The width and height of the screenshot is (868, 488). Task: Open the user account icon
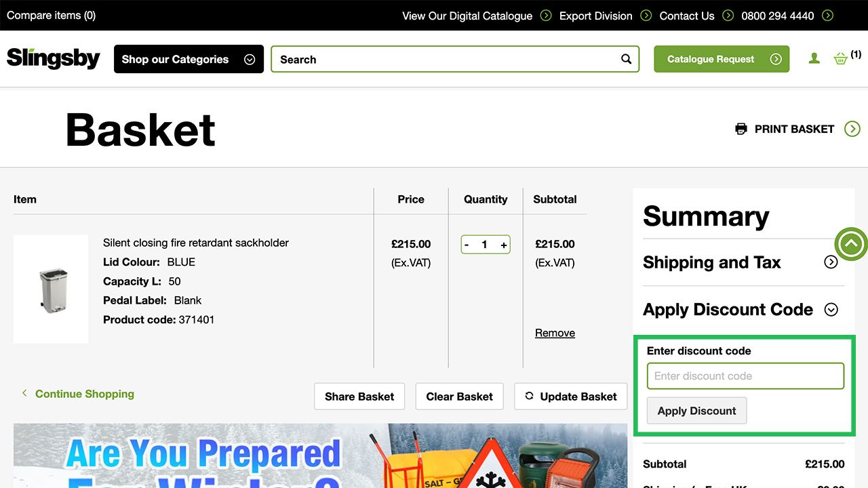[x=814, y=59]
